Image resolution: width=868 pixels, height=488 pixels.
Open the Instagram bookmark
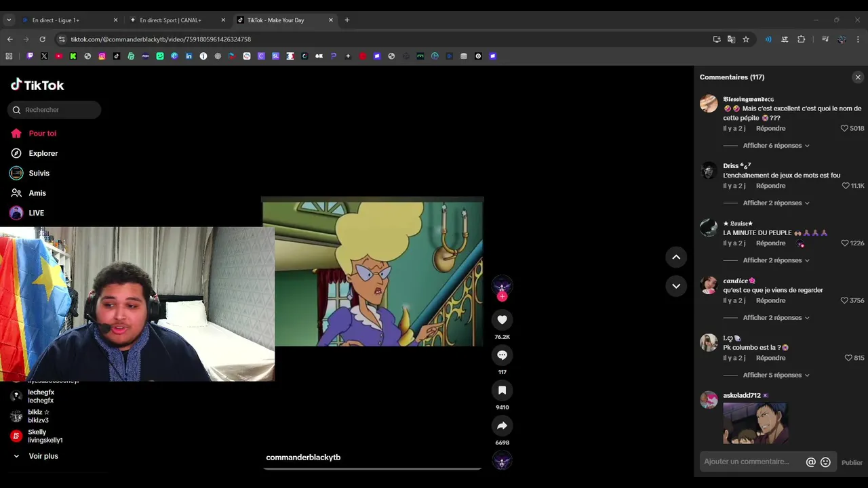[x=102, y=56]
